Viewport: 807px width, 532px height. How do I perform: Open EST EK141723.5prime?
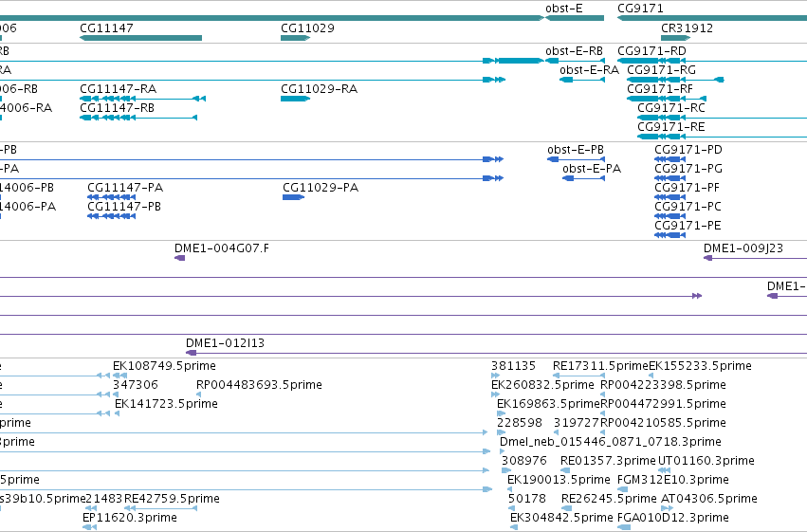166,404
